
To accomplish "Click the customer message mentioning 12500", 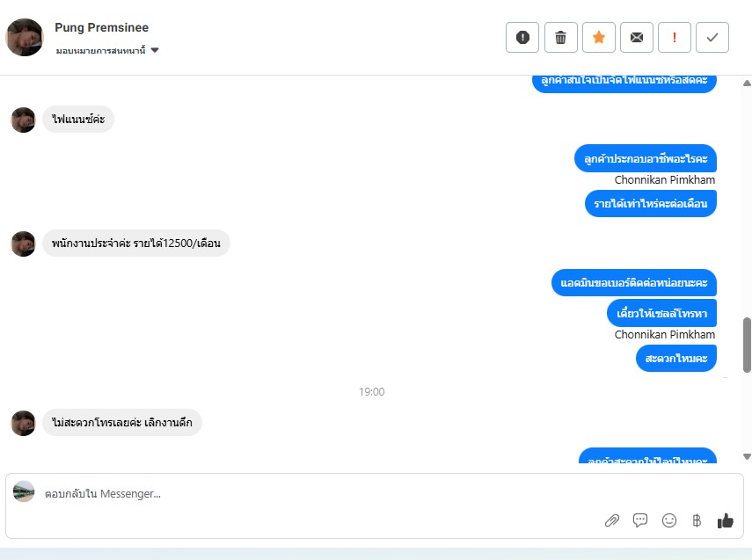I will click(136, 244).
